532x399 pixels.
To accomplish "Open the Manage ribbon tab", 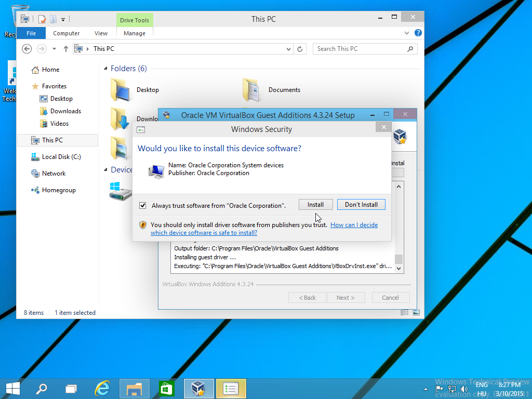I will (135, 33).
